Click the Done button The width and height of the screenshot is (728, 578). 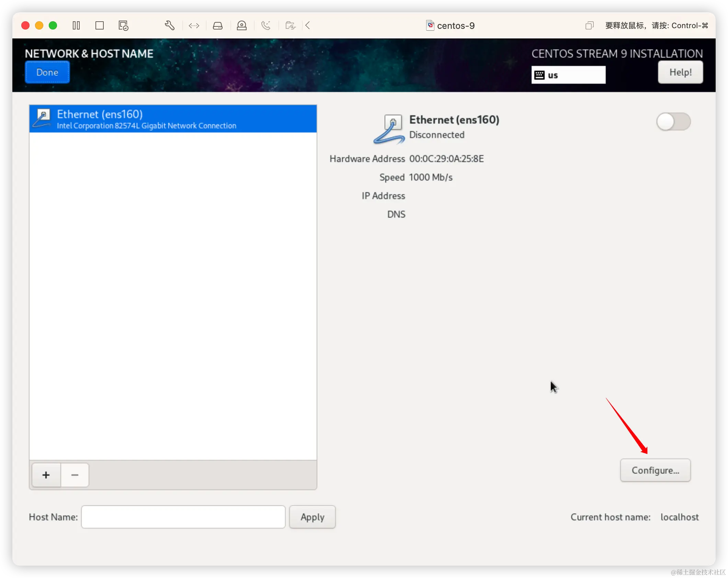coord(47,72)
